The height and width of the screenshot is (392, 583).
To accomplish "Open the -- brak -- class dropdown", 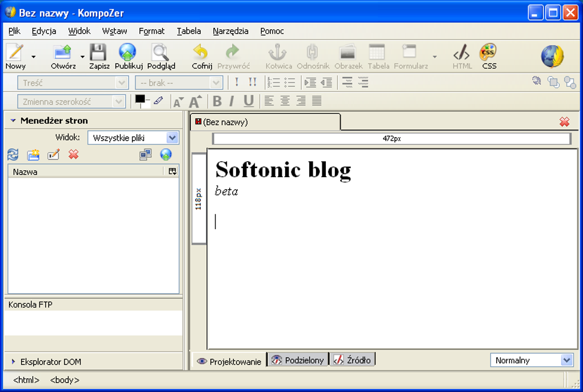I will click(179, 82).
